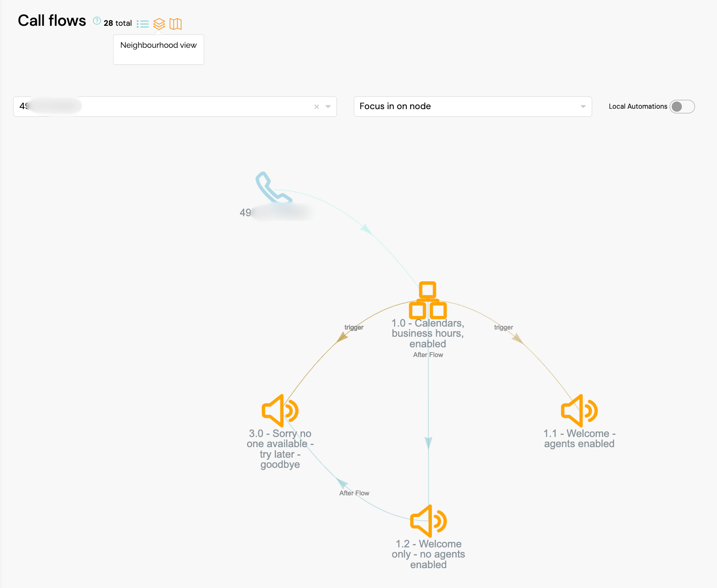Select the Neighbourhood view layers icon
The height and width of the screenshot is (588, 717).
click(x=159, y=24)
